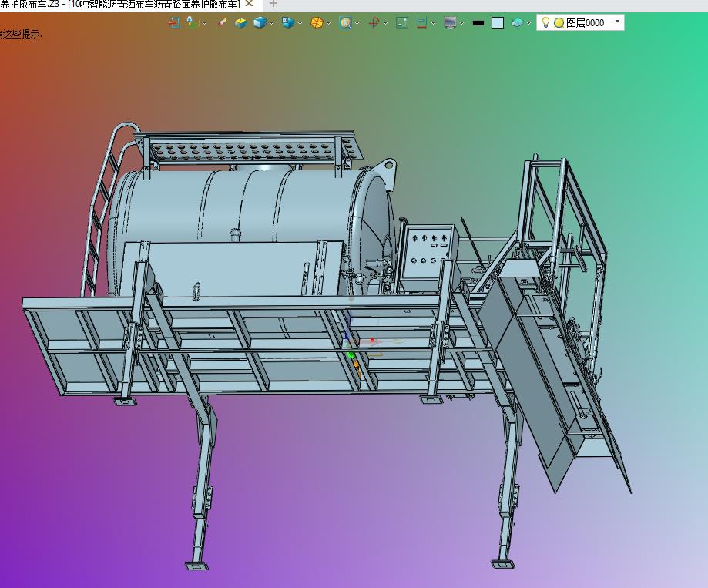Toggle the layer light bulb visibility
Image resolution: width=708 pixels, height=588 pixels.
pyautogui.click(x=546, y=23)
